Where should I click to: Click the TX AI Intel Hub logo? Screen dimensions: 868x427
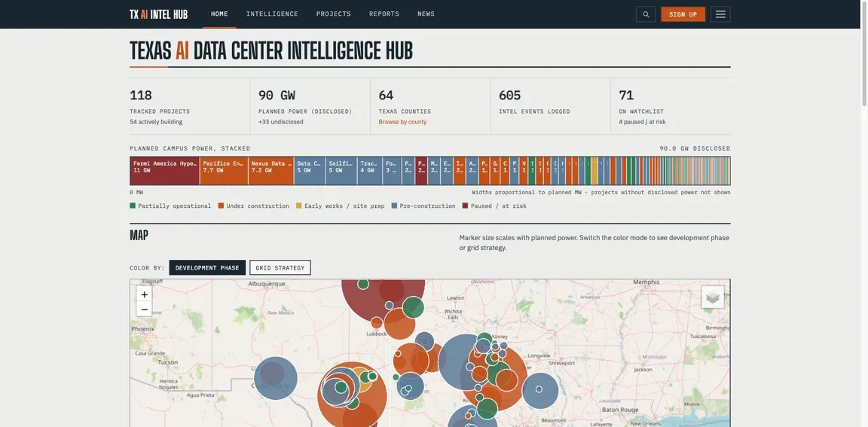coord(158,14)
